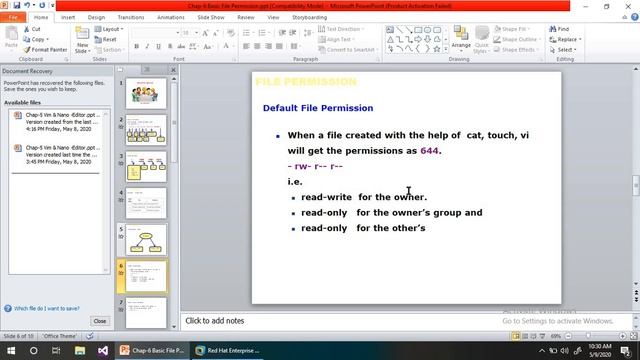The image size is (640, 360).
Task: Increase list indent level
Action: click(x=293, y=33)
